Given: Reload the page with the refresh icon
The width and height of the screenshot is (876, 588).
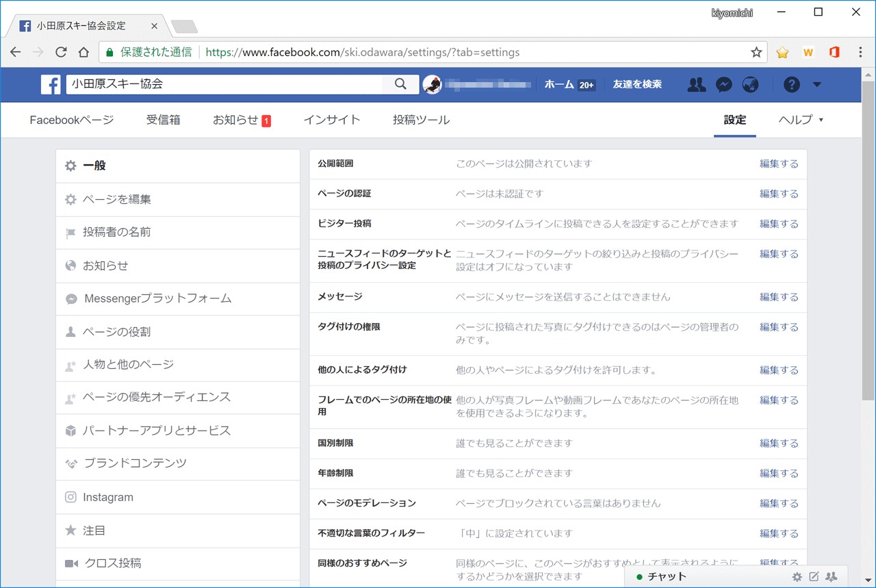Looking at the screenshot, I should (61, 52).
